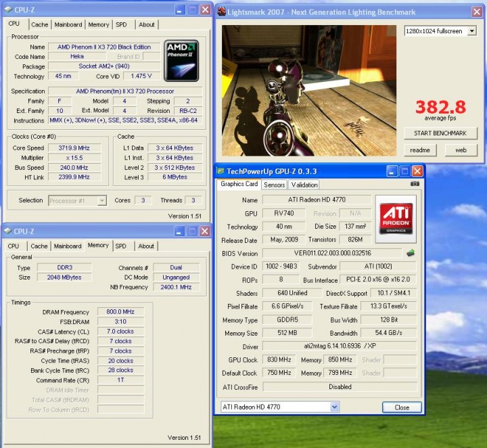Open the Processor #1 selection dropdown
487x448 pixels.
click(x=102, y=201)
